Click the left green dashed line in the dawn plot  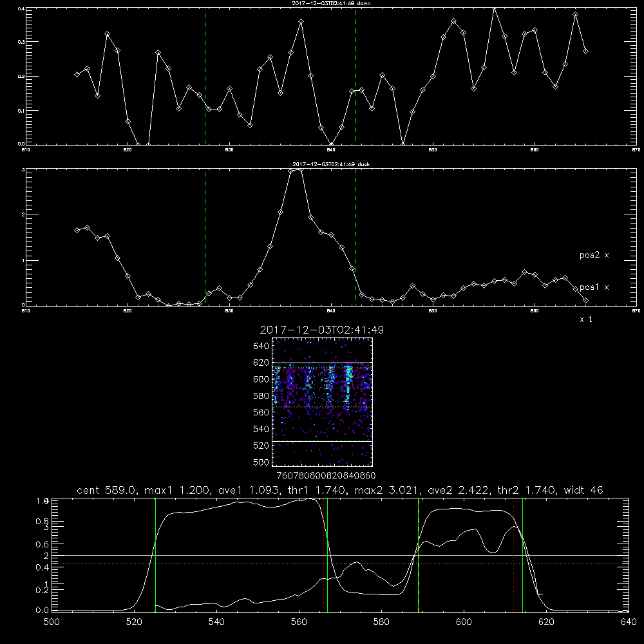[205, 76]
